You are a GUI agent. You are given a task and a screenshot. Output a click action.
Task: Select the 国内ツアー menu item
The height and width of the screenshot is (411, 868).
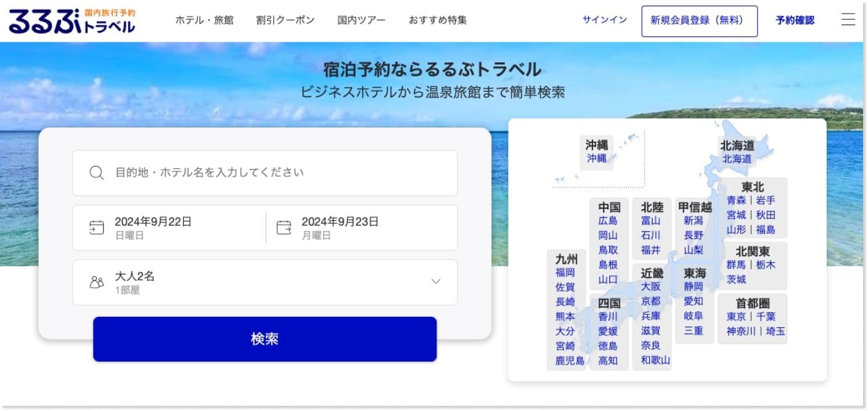pos(361,20)
